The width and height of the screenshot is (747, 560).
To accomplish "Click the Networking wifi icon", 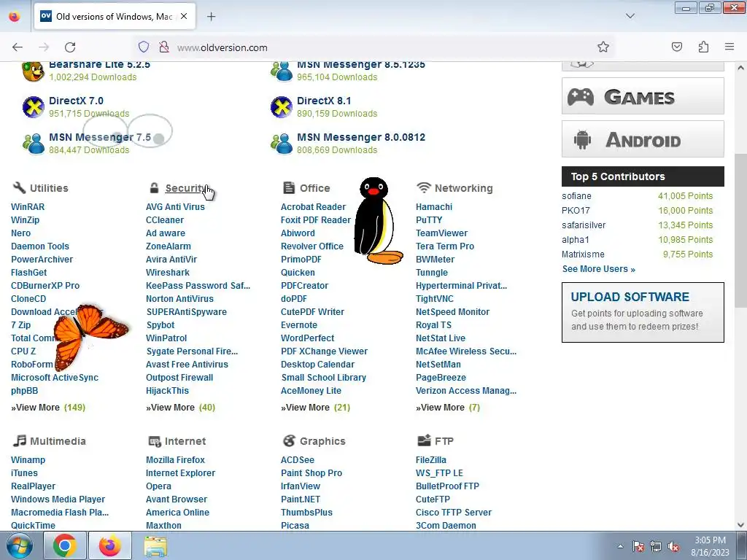I will [x=424, y=187].
